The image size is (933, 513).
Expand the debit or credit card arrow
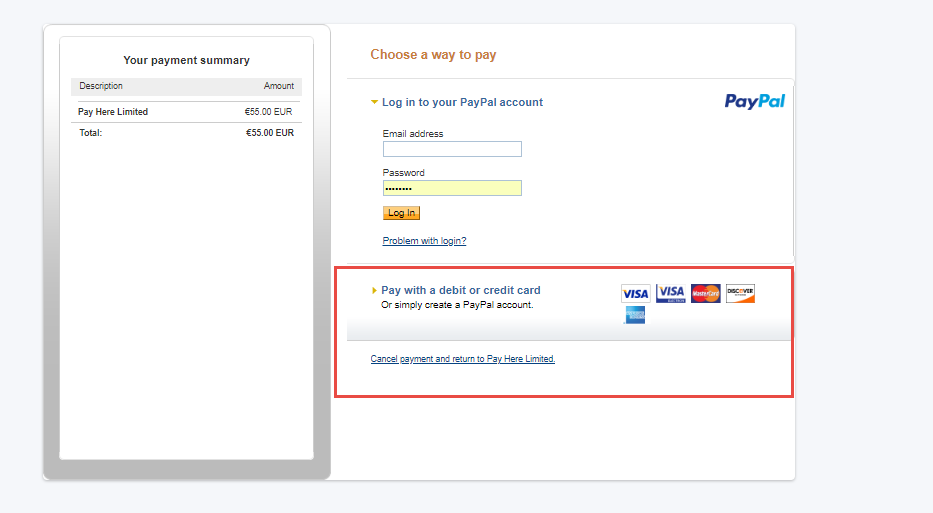coord(374,291)
